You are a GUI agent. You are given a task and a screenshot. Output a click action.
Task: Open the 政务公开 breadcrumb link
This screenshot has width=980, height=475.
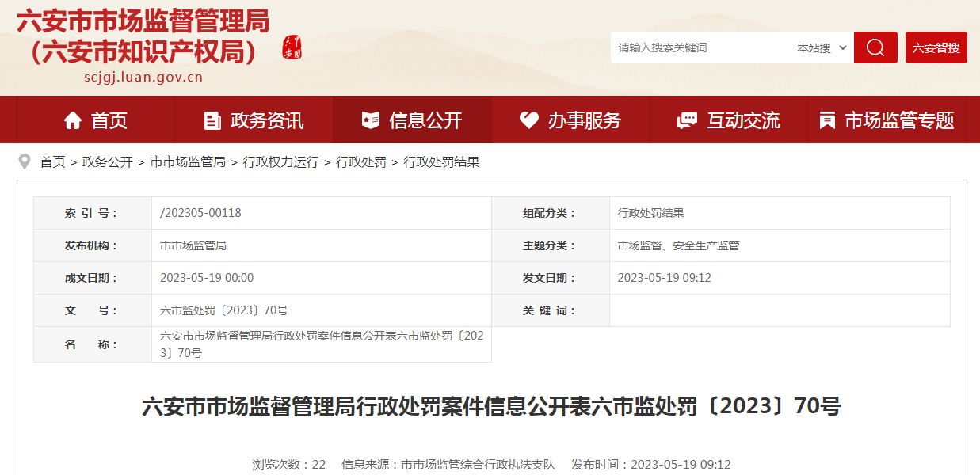(108, 162)
